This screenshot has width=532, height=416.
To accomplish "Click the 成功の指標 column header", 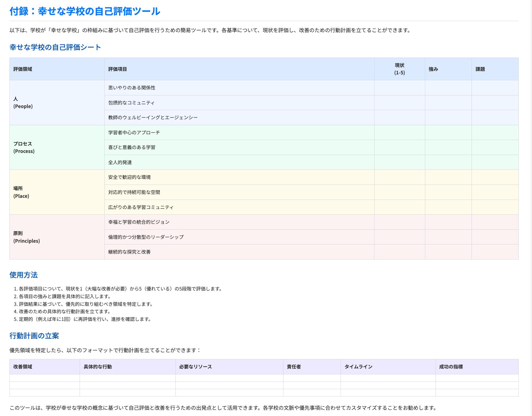I will (x=477, y=367).
